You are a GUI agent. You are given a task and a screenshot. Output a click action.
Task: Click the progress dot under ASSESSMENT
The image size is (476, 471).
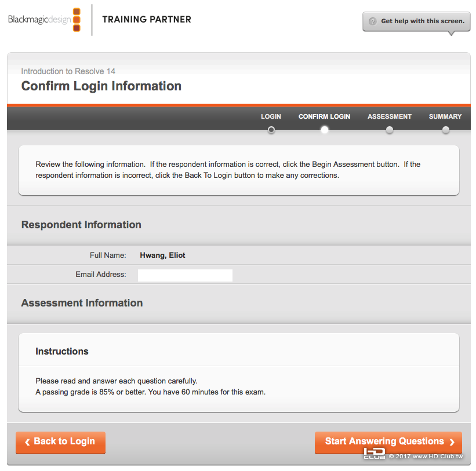390,130
